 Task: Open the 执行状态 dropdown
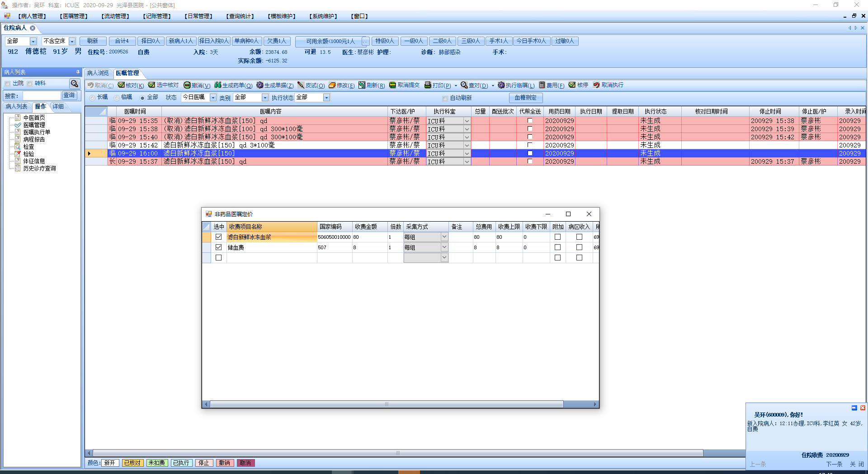click(326, 98)
